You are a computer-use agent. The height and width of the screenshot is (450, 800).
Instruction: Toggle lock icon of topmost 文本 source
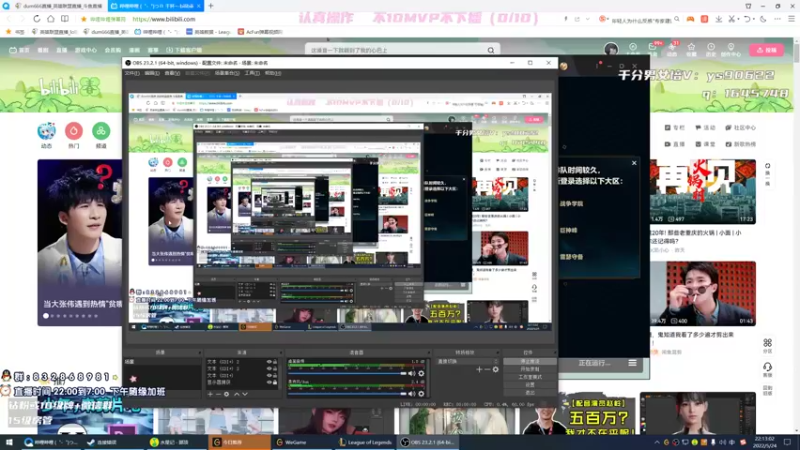coord(275,362)
